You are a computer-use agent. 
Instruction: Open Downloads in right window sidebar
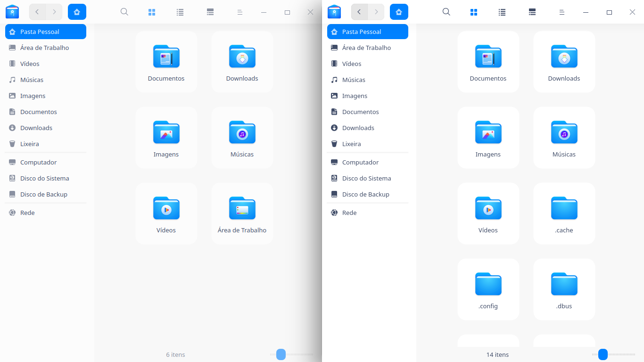point(368,128)
